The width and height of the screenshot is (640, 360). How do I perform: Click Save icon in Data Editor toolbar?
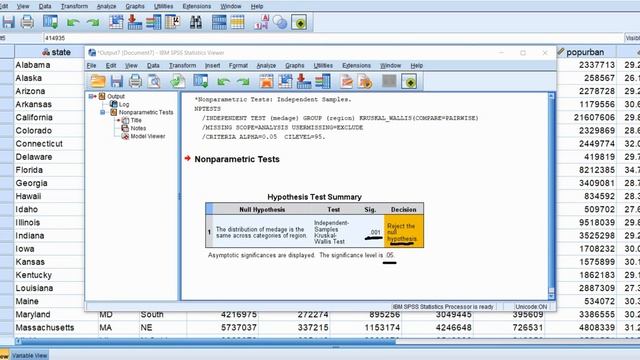coord(8,22)
